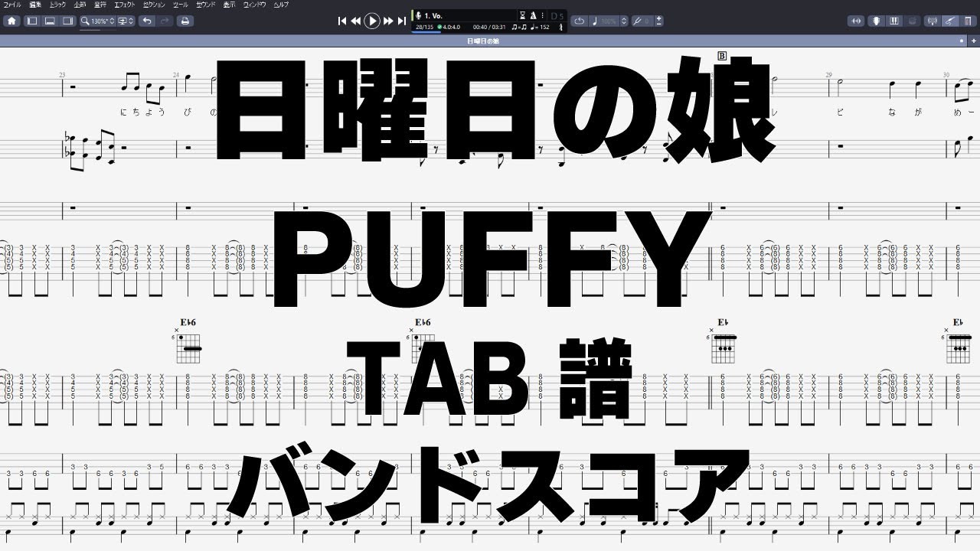Open the ウィンドウ (Window) menu
The width and height of the screenshot is (980, 551).
254,5
